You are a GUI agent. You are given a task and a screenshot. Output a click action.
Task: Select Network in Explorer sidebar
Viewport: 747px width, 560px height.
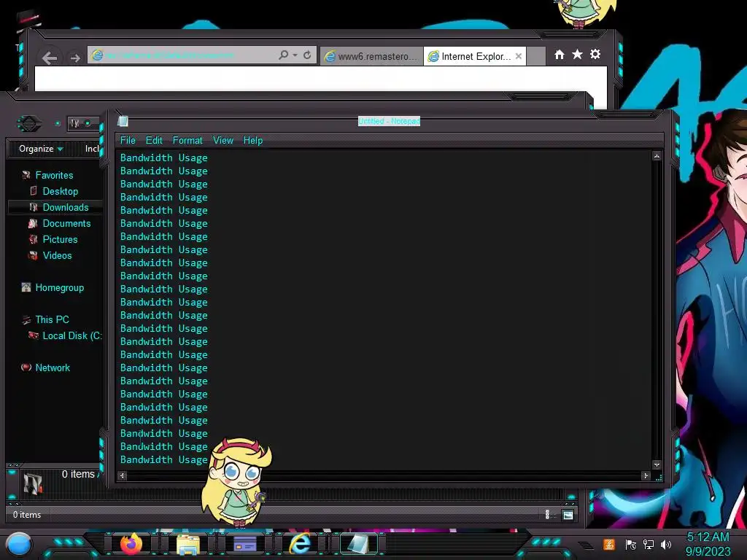click(x=53, y=367)
